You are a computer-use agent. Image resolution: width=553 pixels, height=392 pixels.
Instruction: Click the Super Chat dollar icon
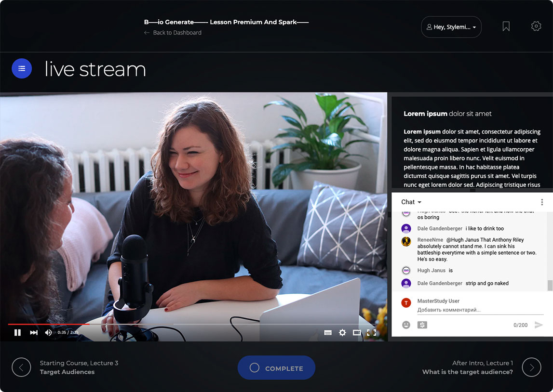(422, 325)
